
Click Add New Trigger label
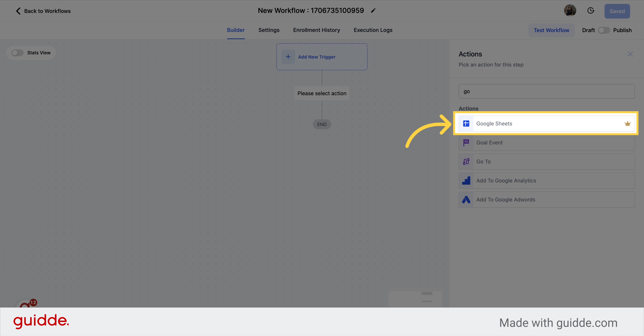tap(316, 57)
